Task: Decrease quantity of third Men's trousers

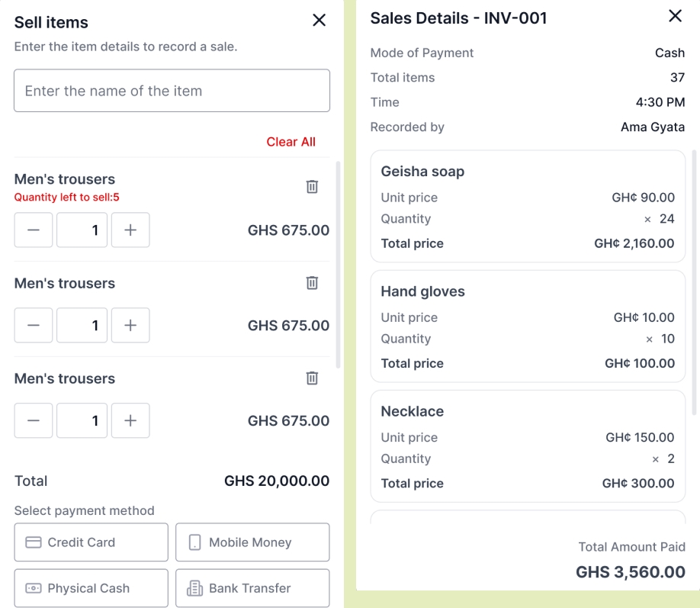Action: (34, 421)
